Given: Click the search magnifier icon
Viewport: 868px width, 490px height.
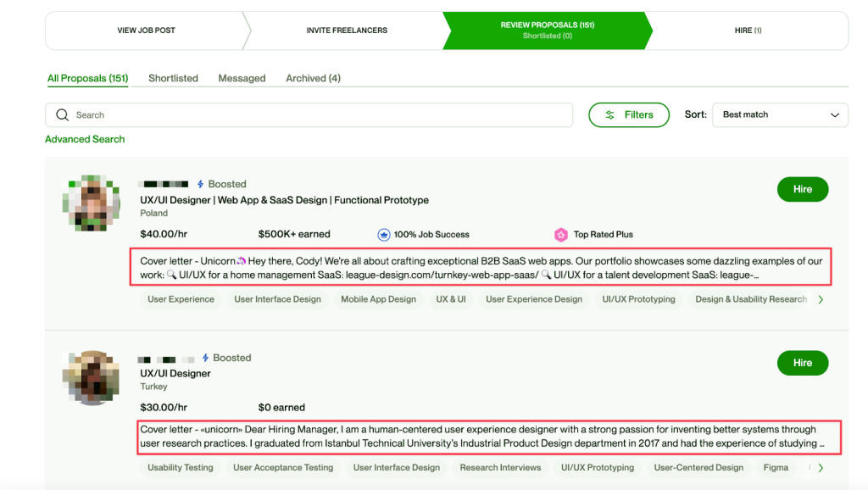Looking at the screenshot, I should click(x=62, y=115).
